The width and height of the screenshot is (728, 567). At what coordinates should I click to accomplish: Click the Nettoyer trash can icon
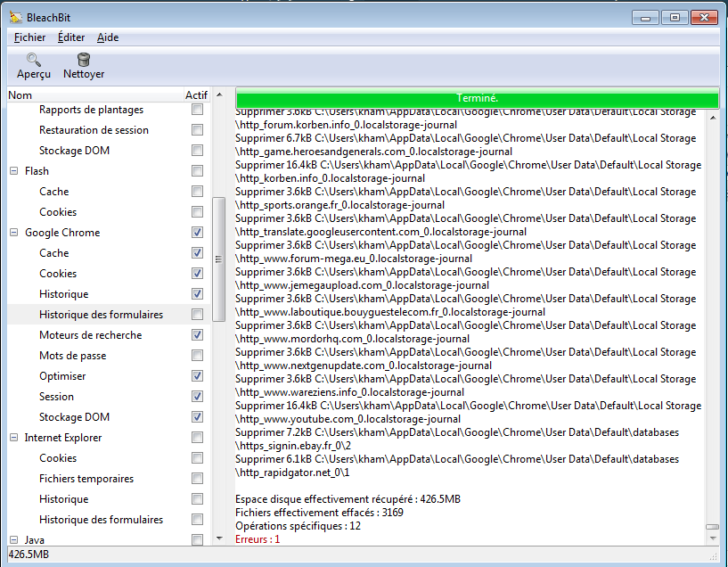(x=84, y=60)
